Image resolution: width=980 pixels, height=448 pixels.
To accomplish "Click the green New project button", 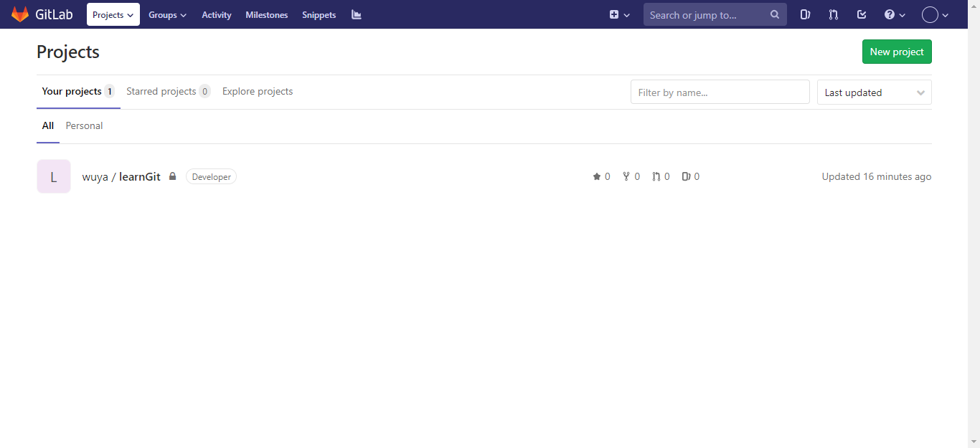I will pyautogui.click(x=897, y=52).
